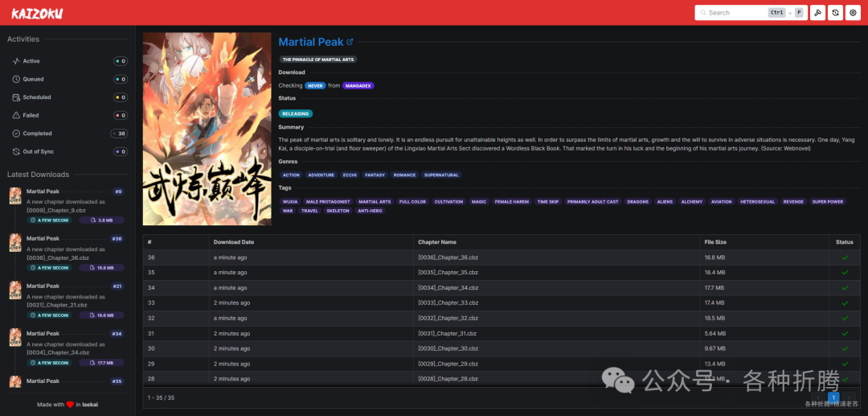This screenshot has height=416, width=868.
Task: Open external link icon next to Martial Peak
Action: [350, 42]
